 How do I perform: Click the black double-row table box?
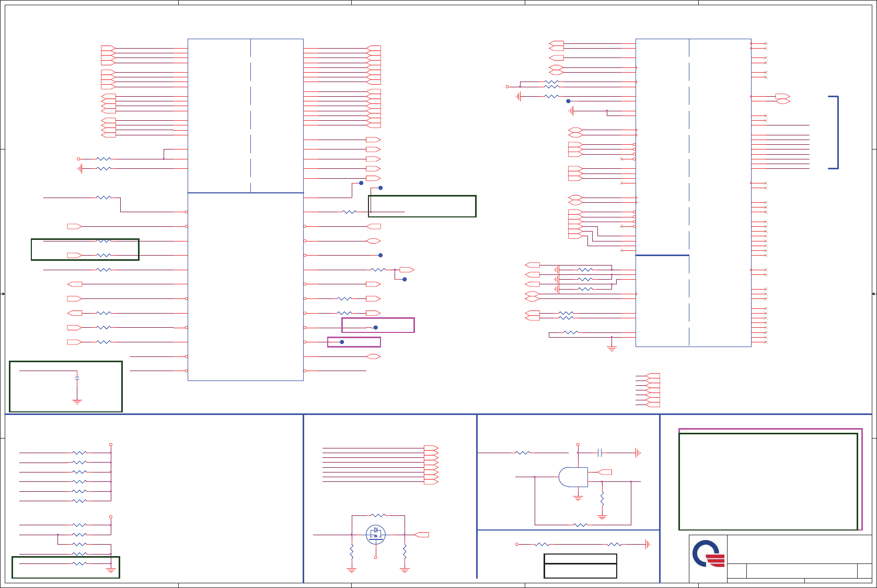tap(580, 566)
